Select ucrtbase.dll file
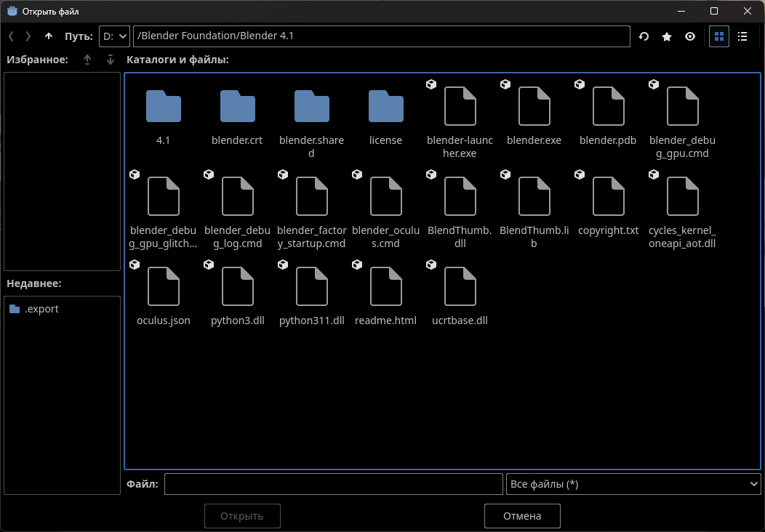This screenshot has height=532, width=765. [x=460, y=294]
